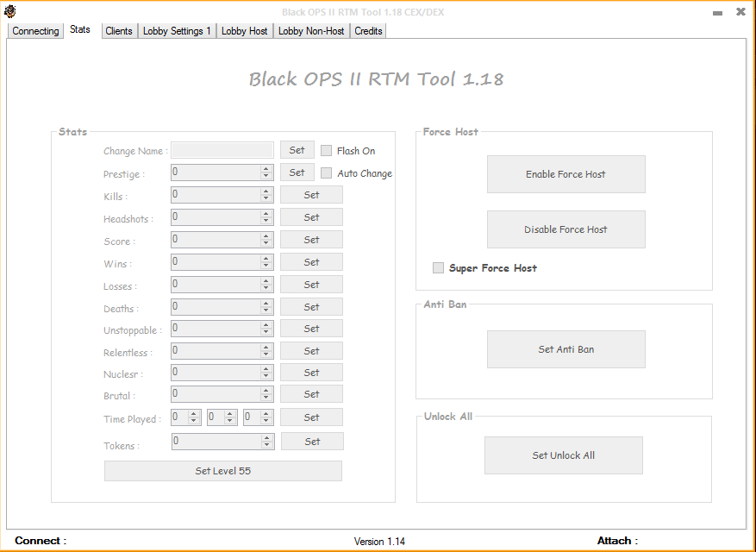Screen dimensions: 756x552
Task: Click the Attach : status label
Action: tap(617, 541)
